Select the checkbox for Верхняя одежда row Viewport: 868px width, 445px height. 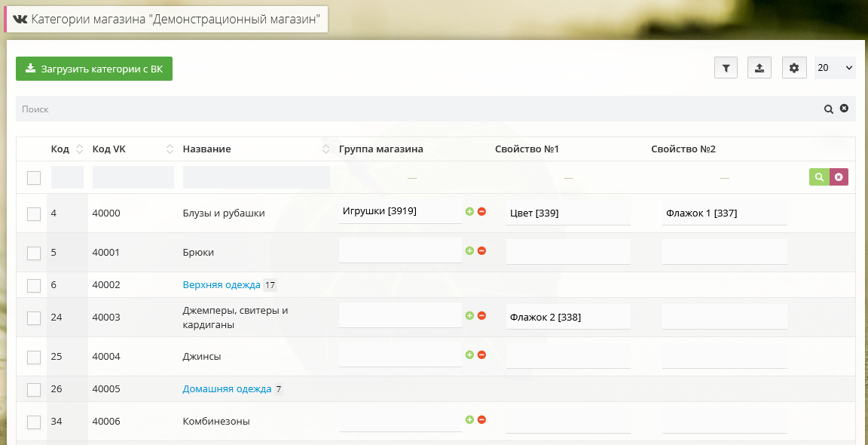click(x=34, y=286)
